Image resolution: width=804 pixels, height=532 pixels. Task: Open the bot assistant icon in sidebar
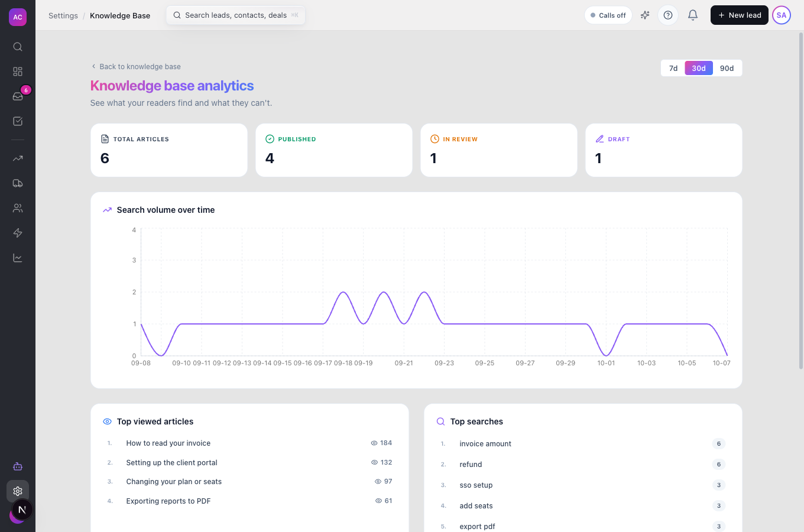18,466
